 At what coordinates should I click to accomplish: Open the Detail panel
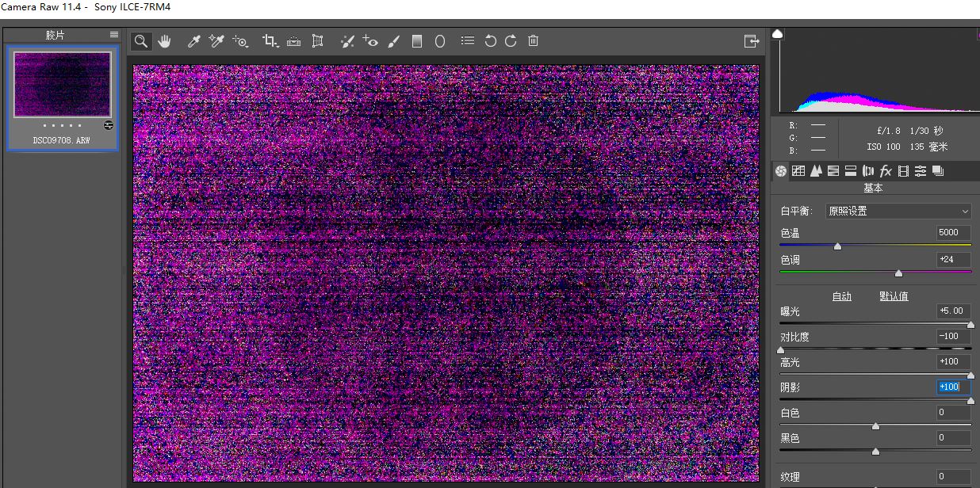coord(817,170)
